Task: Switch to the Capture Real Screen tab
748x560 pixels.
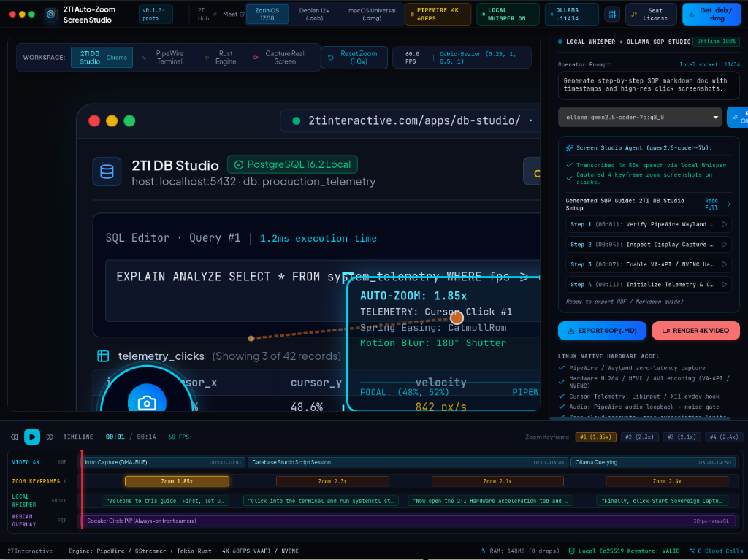Action: click(x=280, y=58)
